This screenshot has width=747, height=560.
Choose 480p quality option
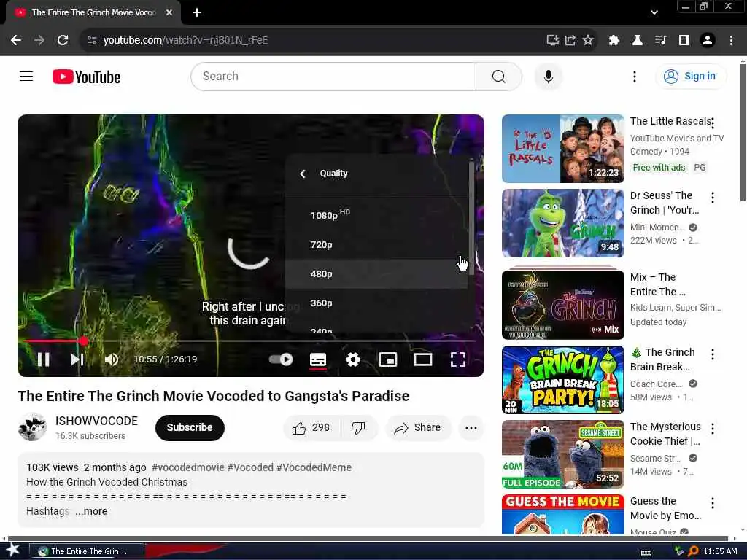(376, 274)
